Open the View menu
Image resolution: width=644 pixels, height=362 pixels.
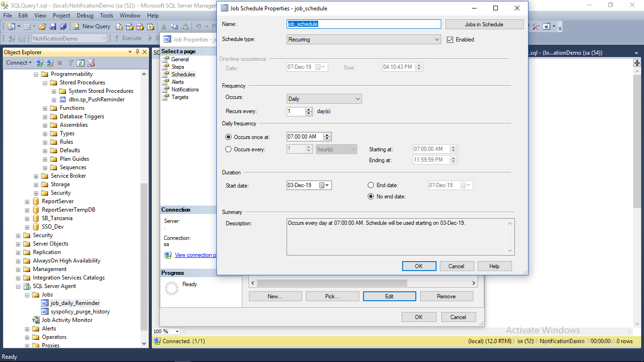[40, 16]
